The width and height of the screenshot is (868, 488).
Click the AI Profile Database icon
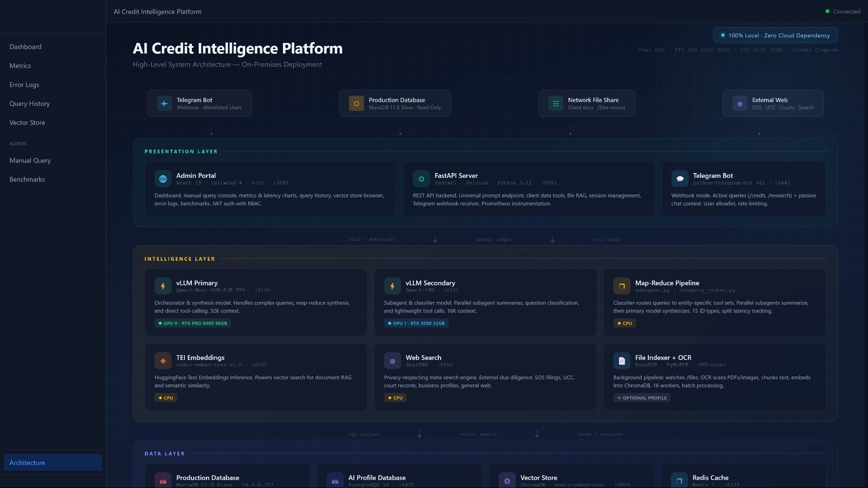[x=335, y=481]
